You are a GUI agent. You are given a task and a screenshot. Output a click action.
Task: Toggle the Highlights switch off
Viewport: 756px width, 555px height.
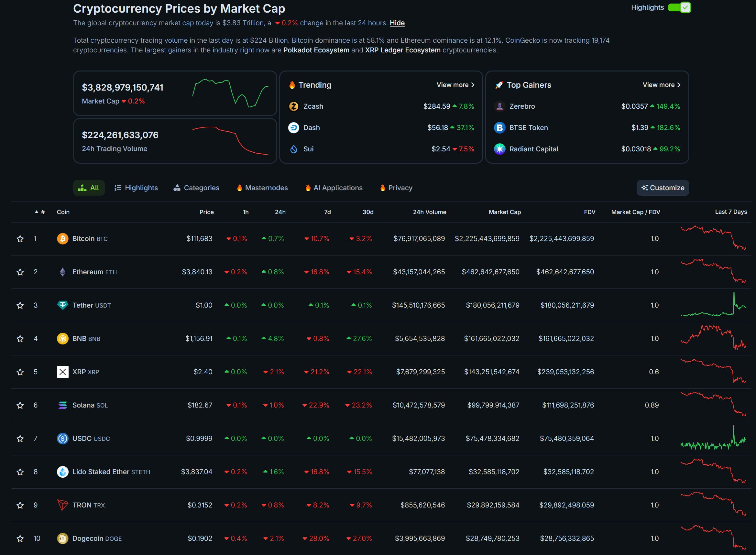[679, 7]
